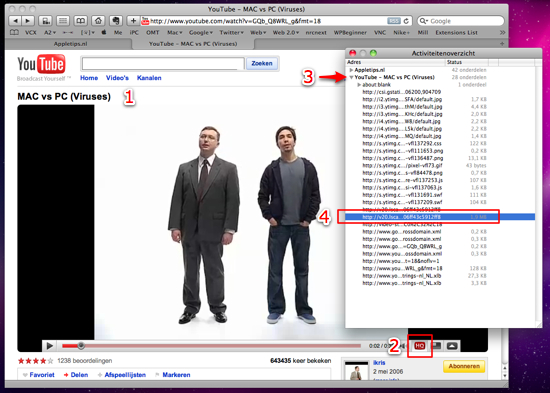Image resolution: width=550 pixels, height=393 pixels.
Task: Click the VNC bookmark
Action: (380, 32)
